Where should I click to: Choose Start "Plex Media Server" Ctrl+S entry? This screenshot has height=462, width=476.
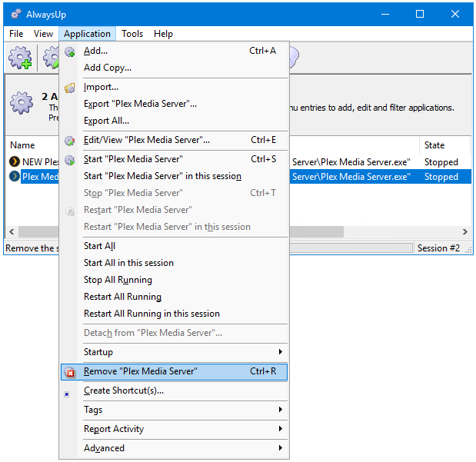point(174,159)
